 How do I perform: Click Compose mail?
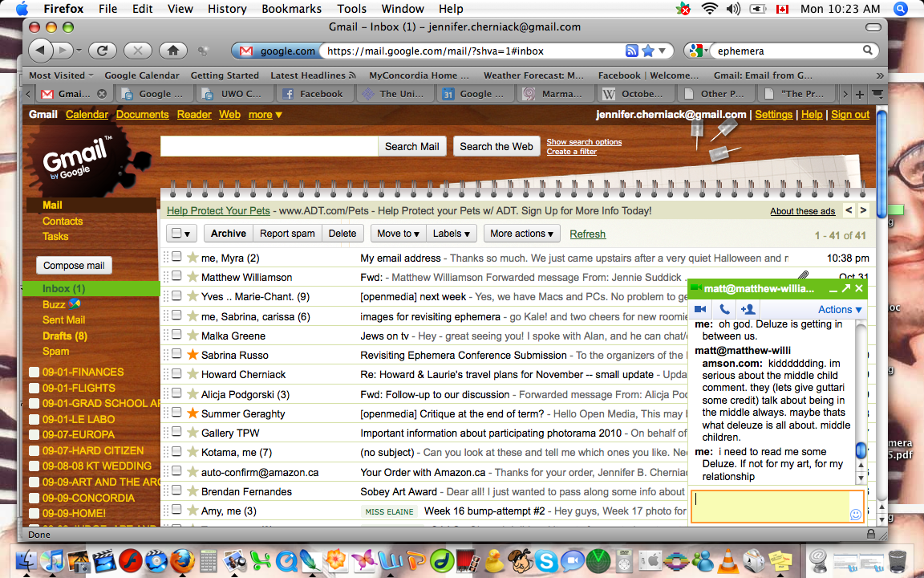(74, 266)
